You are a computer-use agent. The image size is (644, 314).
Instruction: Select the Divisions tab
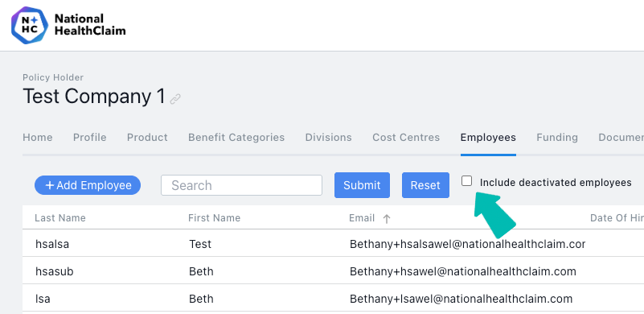(328, 138)
